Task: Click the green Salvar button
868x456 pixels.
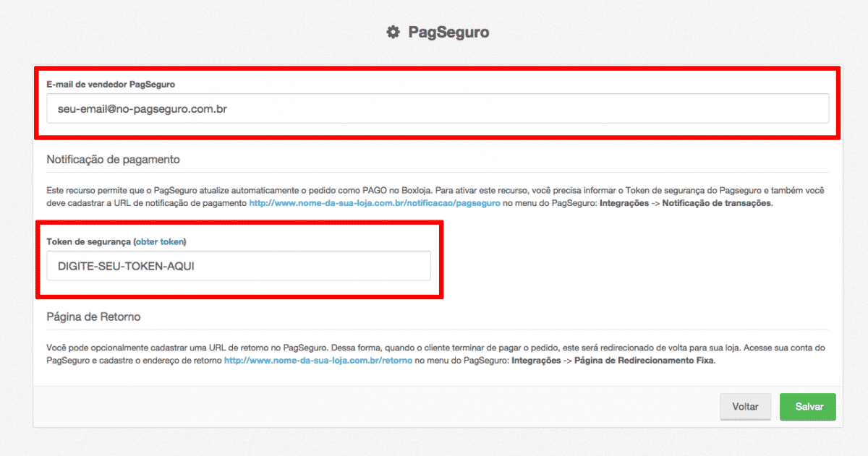Action: pyautogui.click(x=809, y=407)
